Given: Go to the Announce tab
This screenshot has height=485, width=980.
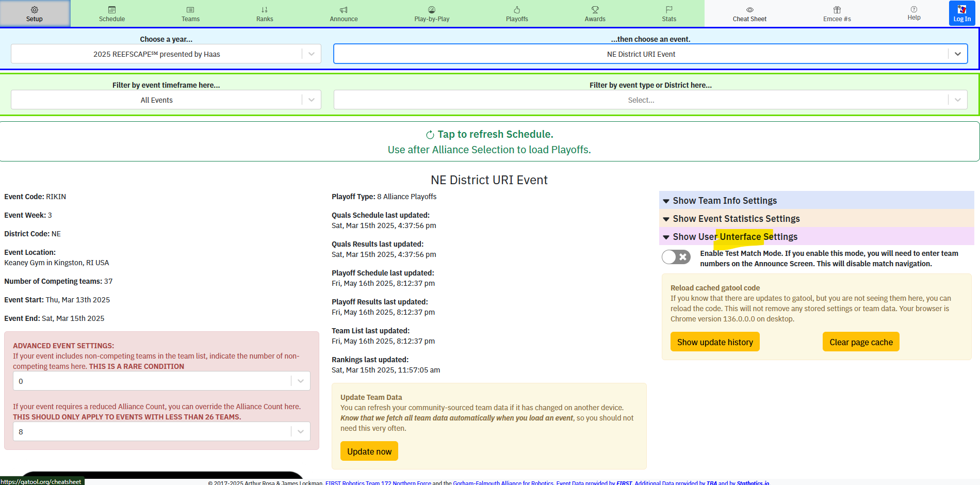Looking at the screenshot, I should click(x=344, y=13).
